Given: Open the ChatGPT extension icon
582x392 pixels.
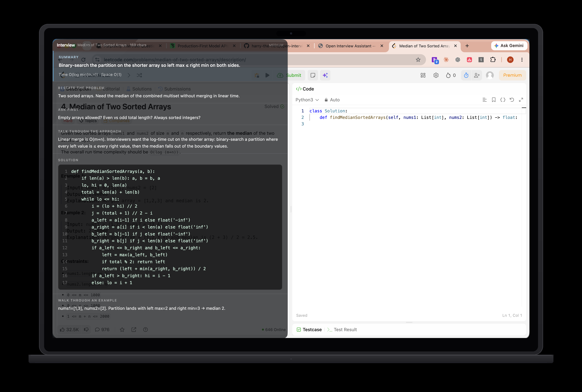Looking at the screenshot, I should [x=458, y=60].
